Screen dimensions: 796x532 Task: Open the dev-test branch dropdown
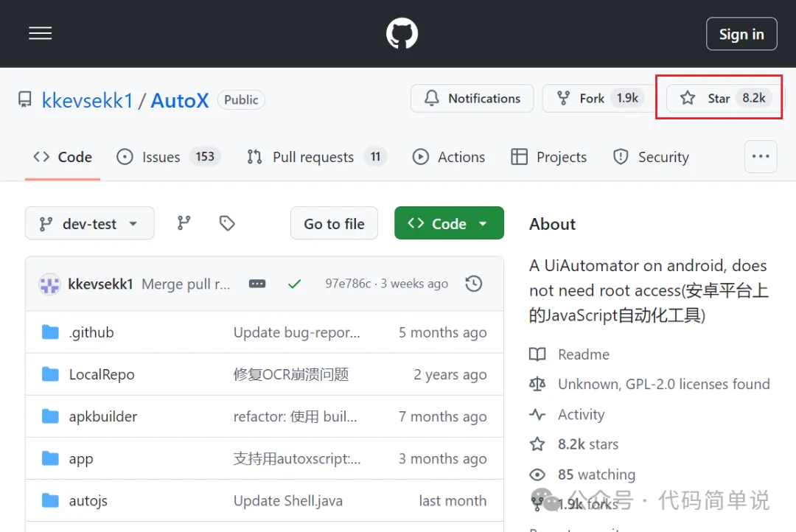coord(89,223)
